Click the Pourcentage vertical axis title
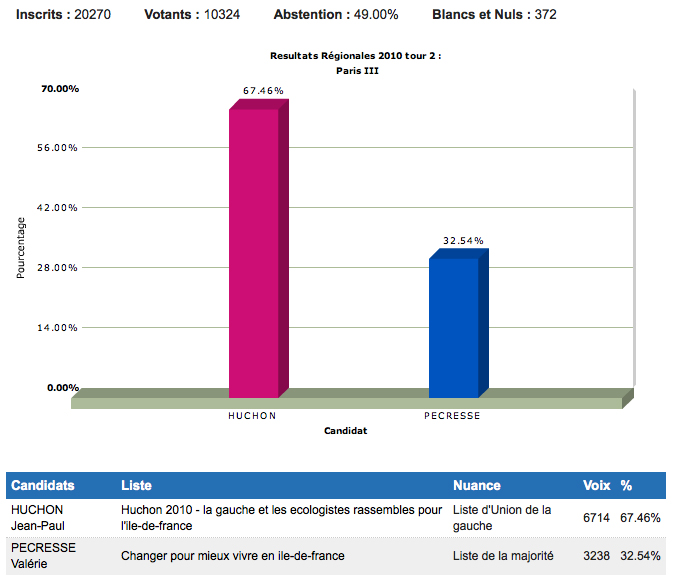Viewport: 676px width, 587px height. (21, 248)
